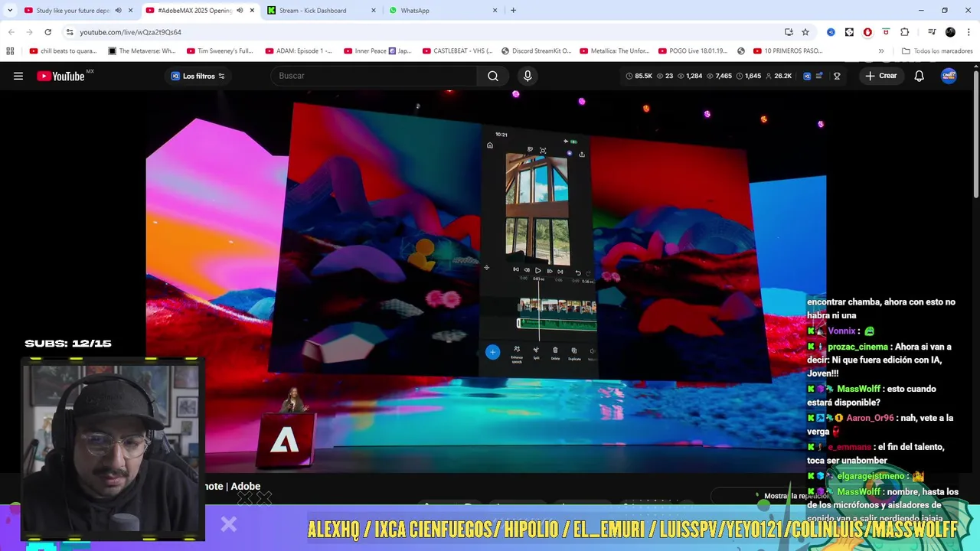
Task: Open the ADAM: Episode 1 bookmark
Action: (x=299, y=51)
